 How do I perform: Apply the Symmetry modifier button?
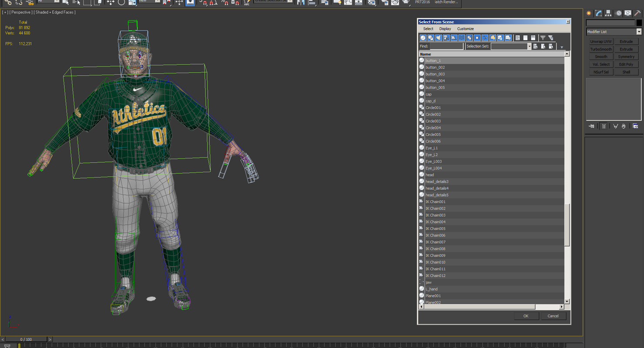[x=626, y=57]
